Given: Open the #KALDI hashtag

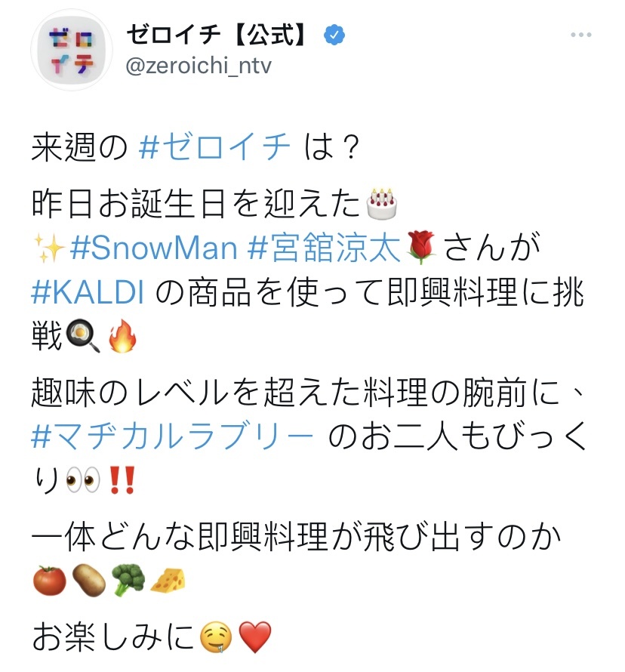Looking at the screenshot, I should [x=88, y=293].
